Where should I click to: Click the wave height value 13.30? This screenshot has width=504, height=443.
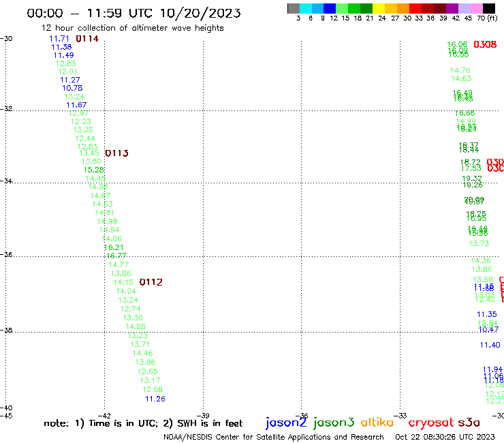(133, 318)
